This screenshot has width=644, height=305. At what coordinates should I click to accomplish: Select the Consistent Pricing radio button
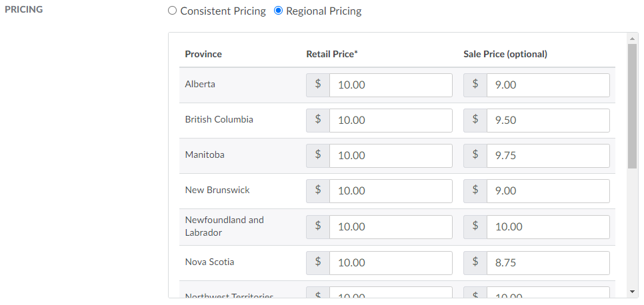coord(173,11)
